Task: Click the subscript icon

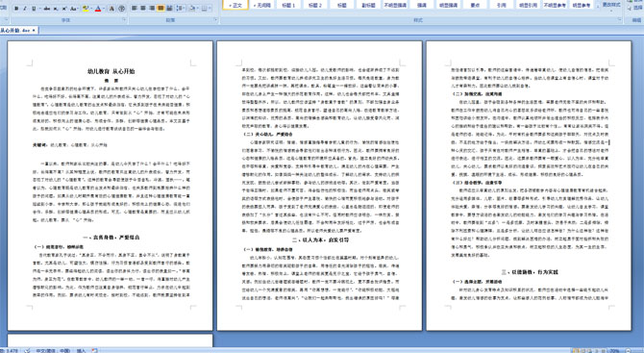Action: tap(56, 9)
